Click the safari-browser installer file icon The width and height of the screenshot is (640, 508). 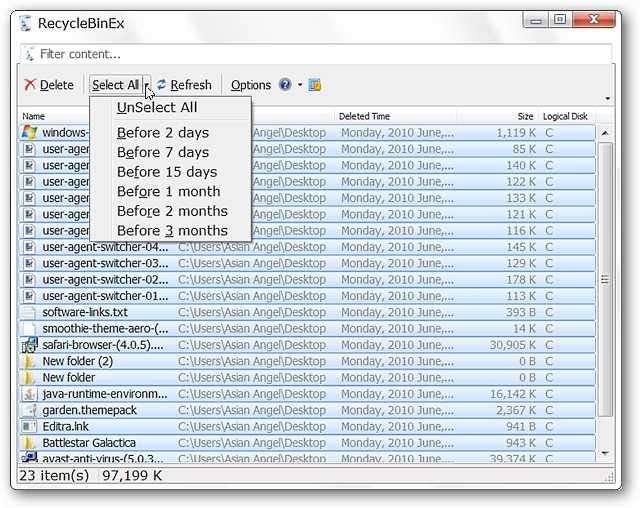click(x=29, y=345)
